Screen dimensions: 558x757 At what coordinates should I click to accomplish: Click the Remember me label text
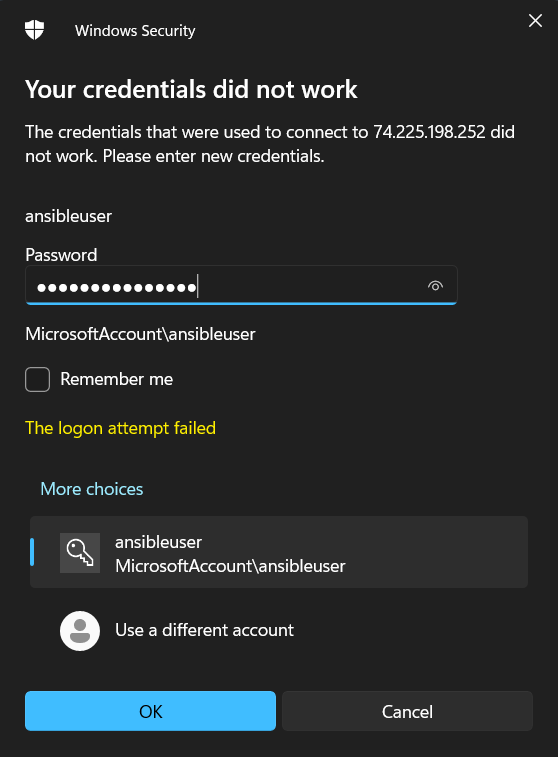coord(116,379)
